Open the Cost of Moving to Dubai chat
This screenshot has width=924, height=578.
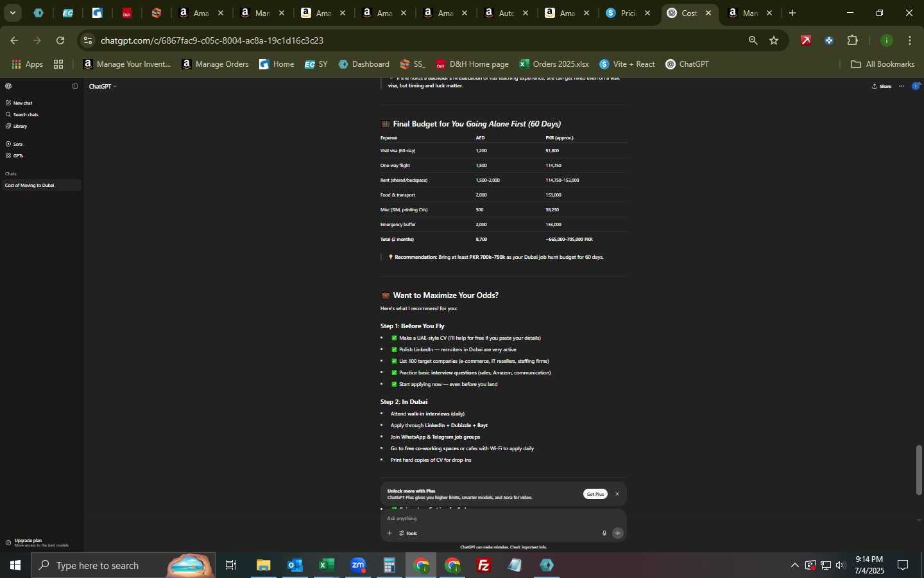click(x=40, y=185)
